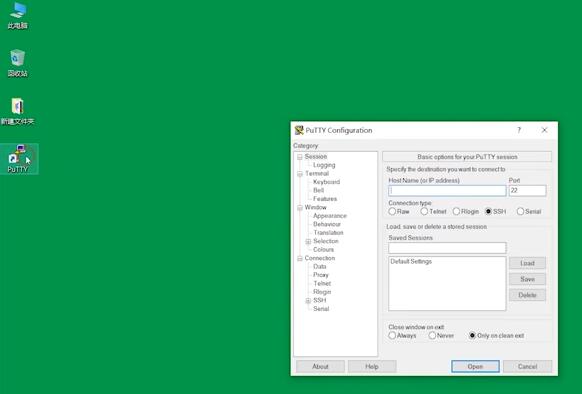Click the Open button
Screen dimensions: 582x394
[x=475, y=367]
